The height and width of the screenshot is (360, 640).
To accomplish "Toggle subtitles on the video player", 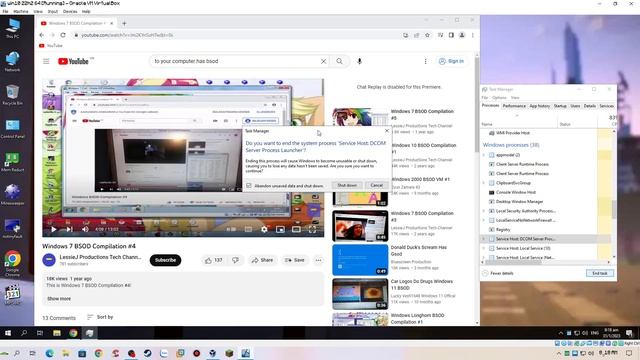I will (x=248, y=229).
